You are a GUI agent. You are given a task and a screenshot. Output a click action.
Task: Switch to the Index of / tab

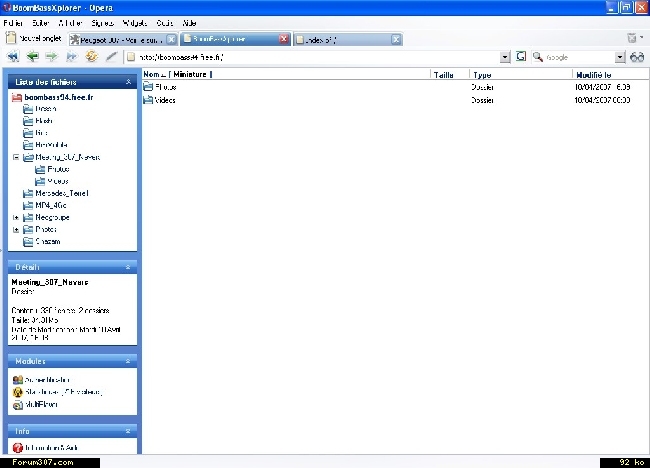348,40
